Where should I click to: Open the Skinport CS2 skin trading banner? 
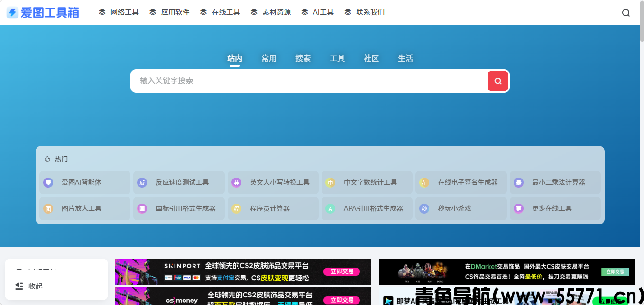pos(243,272)
